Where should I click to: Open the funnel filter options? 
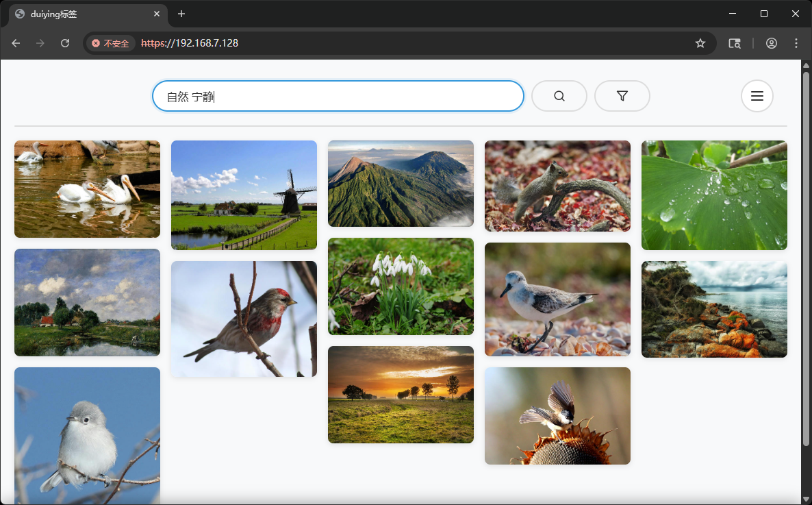tap(622, 96)
